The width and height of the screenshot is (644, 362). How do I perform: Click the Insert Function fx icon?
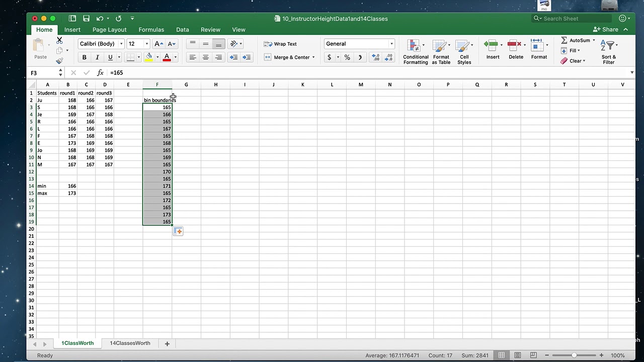click(x=100, y=73)
